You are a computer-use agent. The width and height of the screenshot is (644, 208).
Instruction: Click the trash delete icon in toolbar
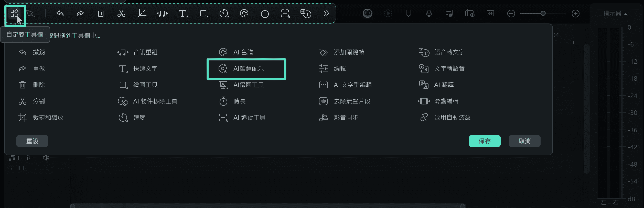(101, 13)
